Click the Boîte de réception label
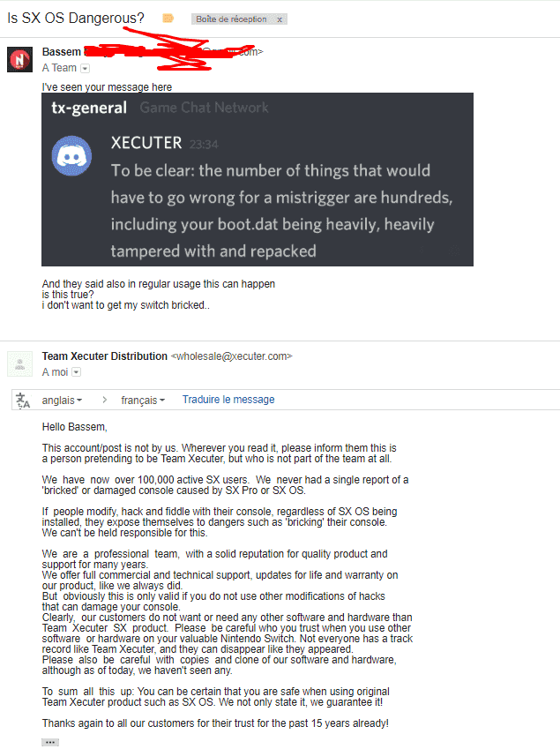This screenshot has width=560, height=749. point(232,19)
